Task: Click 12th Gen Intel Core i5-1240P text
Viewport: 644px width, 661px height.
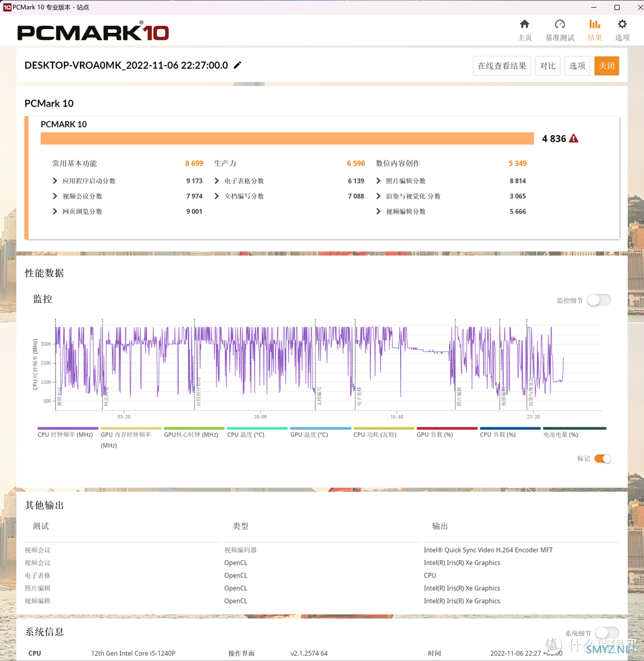Action: tap(133, 653)
